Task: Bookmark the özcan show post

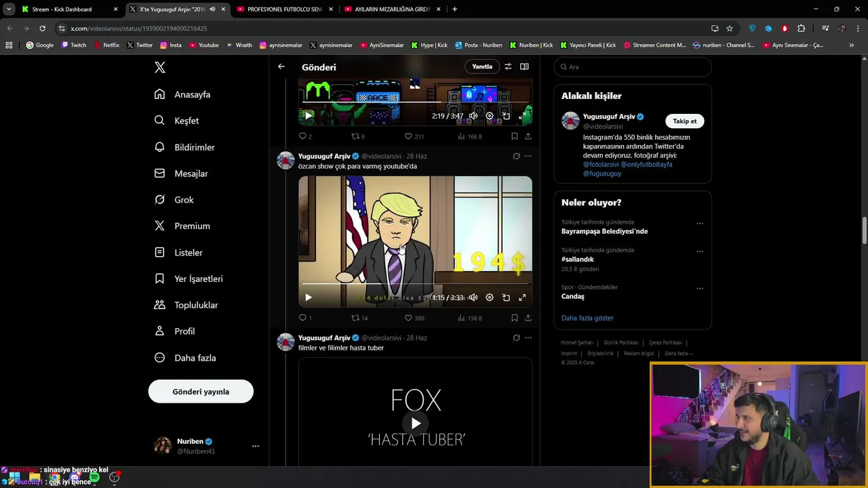Action: pyautogui.click(x=515, y=318)
